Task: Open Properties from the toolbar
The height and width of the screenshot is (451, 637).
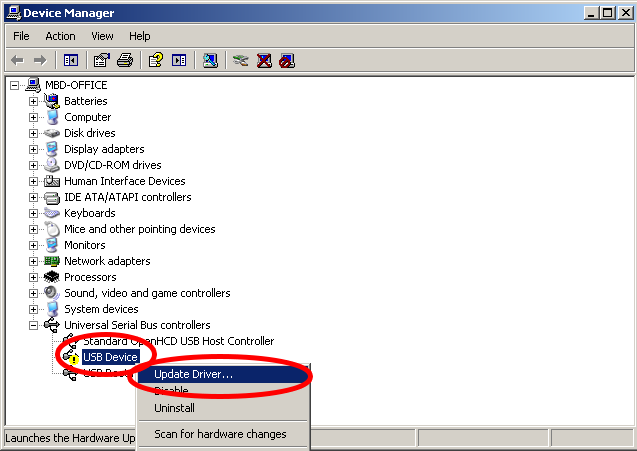Action: (x=102, y=60)
